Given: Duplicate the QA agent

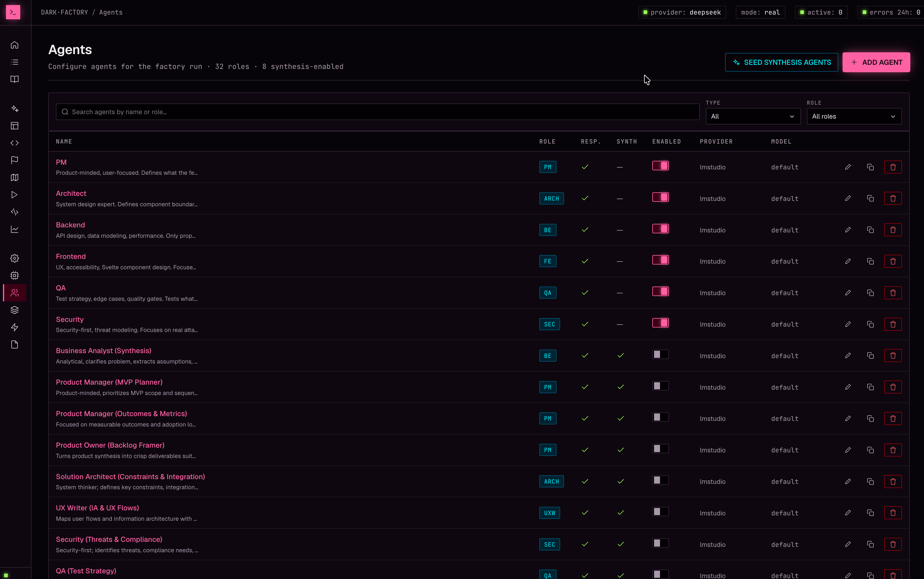Looking at the screenshot, I should pos(870,292).
